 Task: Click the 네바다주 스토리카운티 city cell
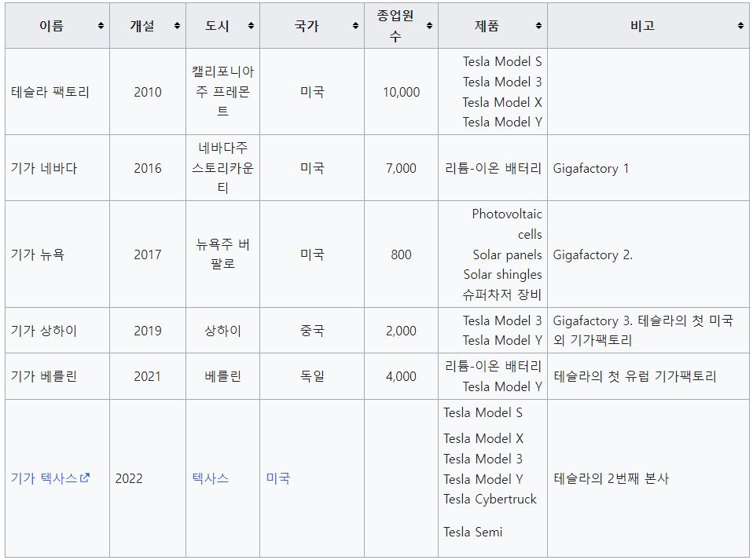222,168
